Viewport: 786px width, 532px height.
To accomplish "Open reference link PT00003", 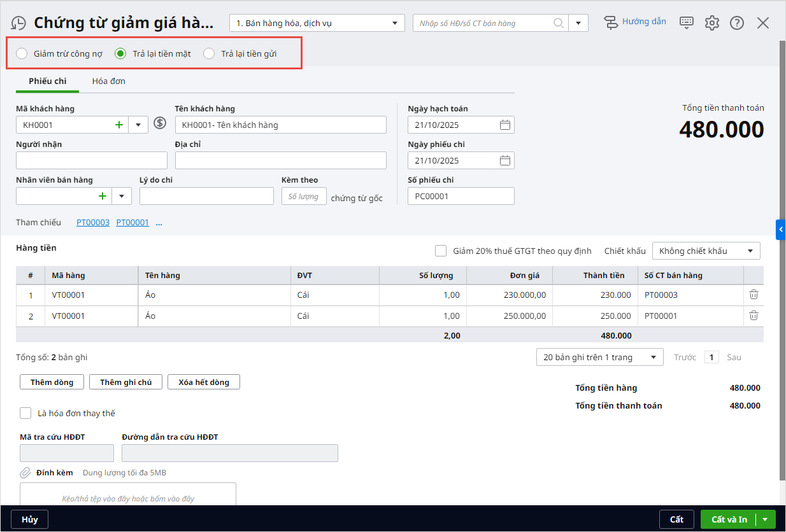I will [93, 223].
